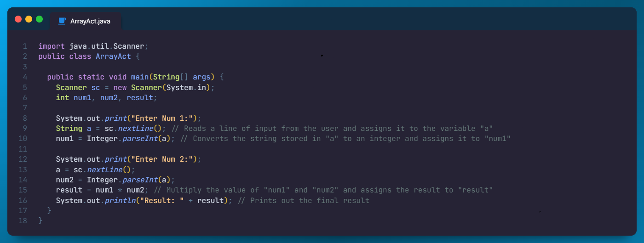Click the "Enter Num 1:" string literal
The width and height of the screenshot is (644, 243).
pyautogui.click(x=164, y=118)
